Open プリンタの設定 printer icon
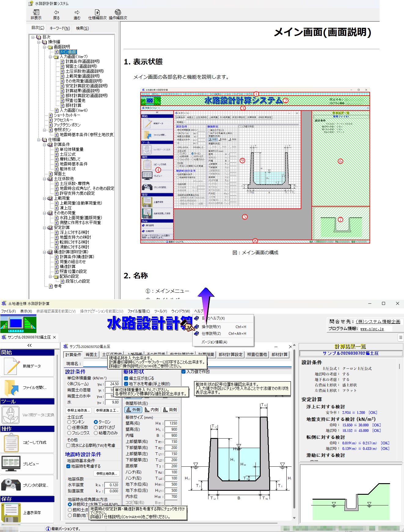 [11, 485]
